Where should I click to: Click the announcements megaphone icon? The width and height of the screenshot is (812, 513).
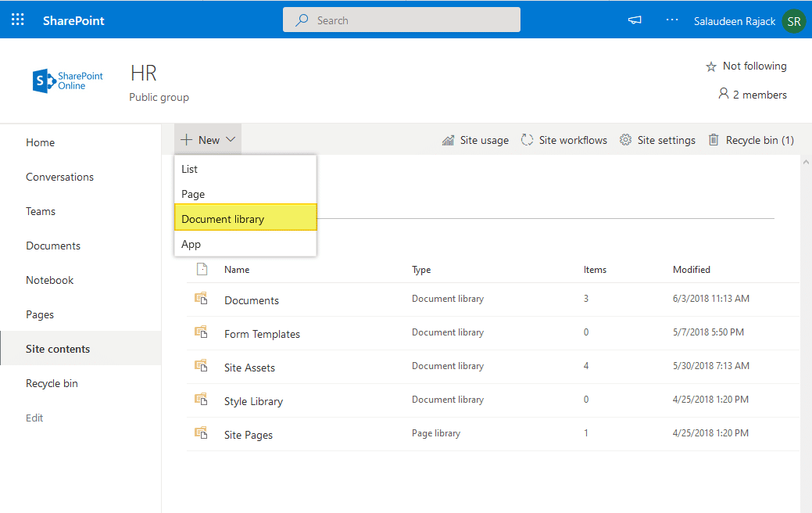tap(634, 20)
